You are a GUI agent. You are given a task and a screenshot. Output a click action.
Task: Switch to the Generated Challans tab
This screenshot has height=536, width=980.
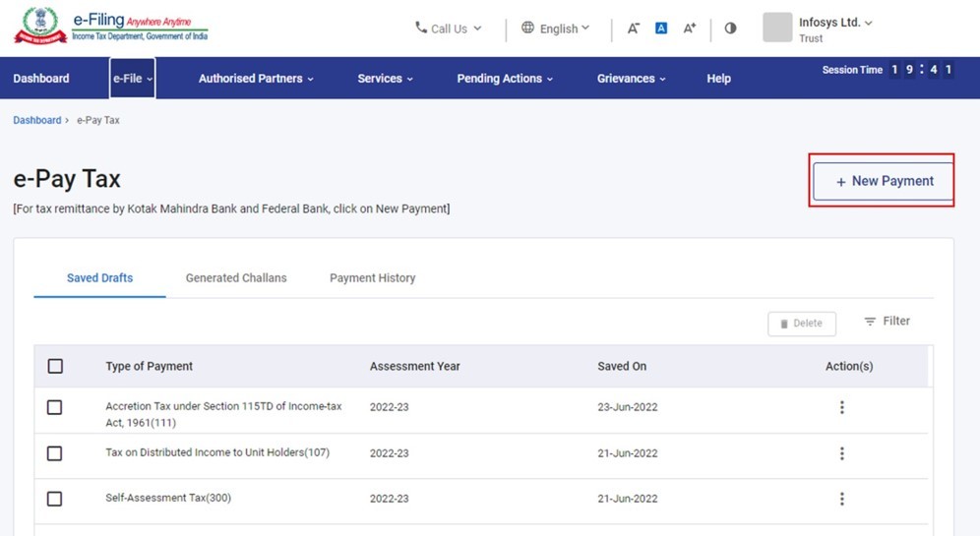pos(236,278)
